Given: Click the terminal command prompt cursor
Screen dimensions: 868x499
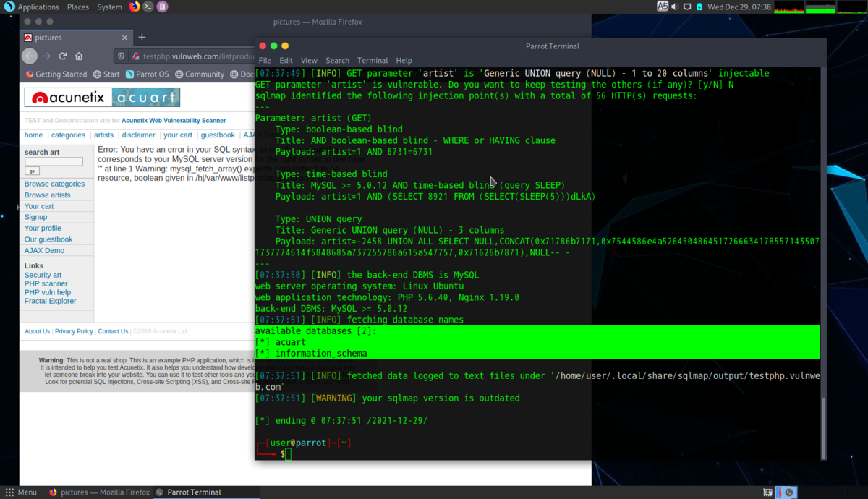Looking at the screenshot, I should coord(287,454).
